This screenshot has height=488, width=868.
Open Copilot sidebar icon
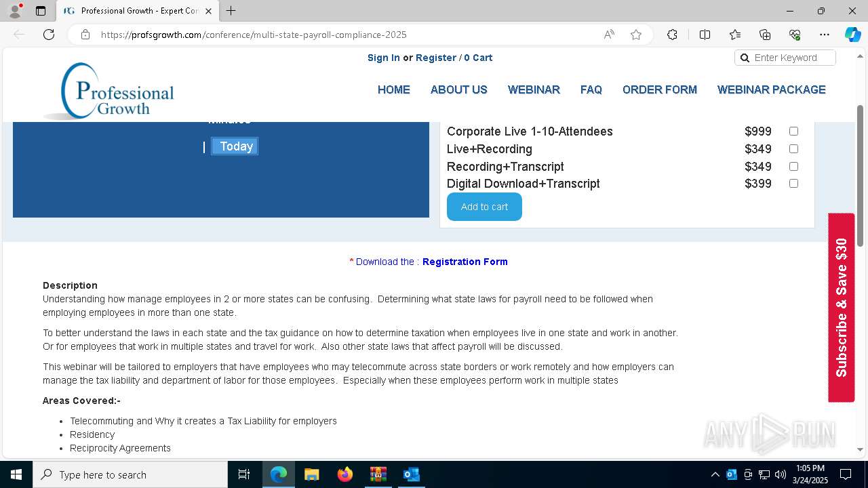(x=852, y=35)
